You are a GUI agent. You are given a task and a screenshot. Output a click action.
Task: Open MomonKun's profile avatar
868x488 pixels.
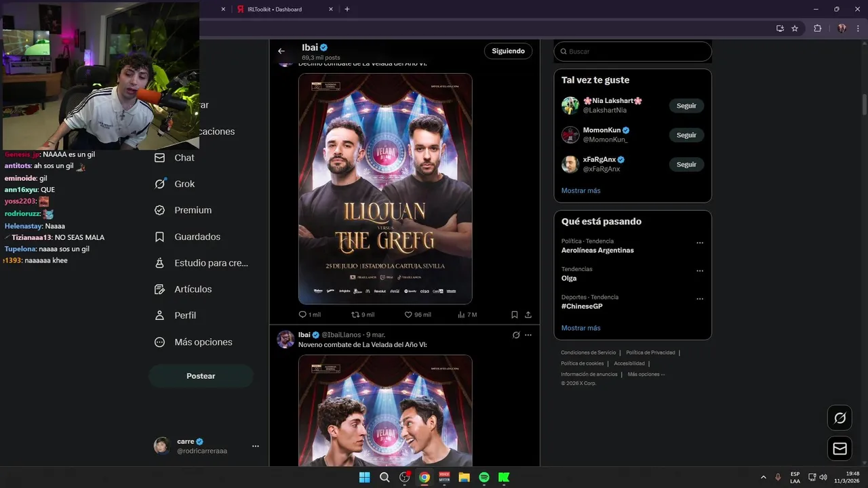[x=570, y=135]
